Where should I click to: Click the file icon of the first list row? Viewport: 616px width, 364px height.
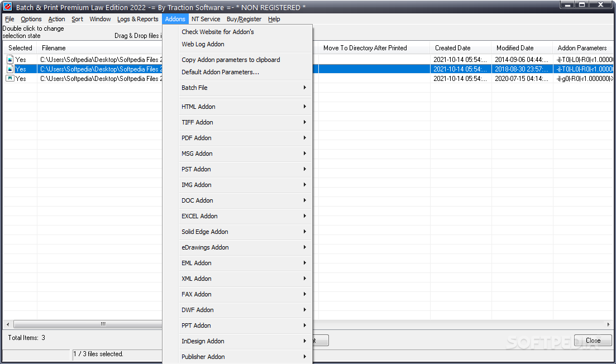coord(10,59)
